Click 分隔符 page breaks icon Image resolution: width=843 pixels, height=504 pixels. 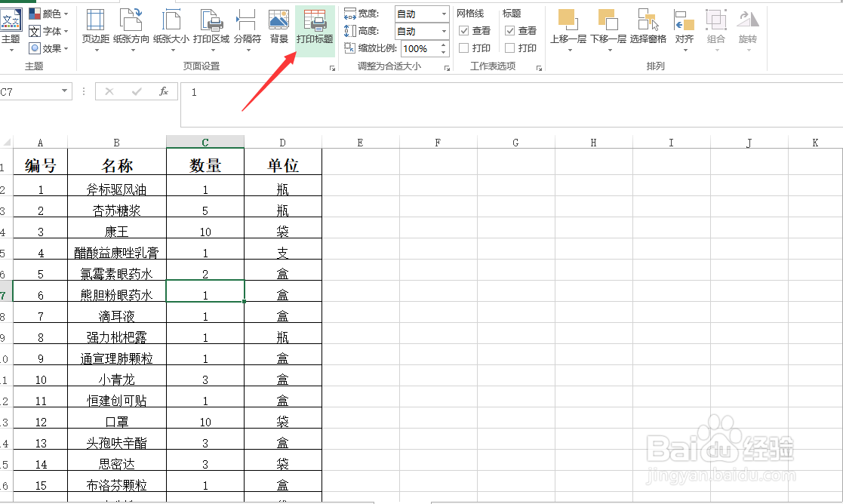point(247,20)
